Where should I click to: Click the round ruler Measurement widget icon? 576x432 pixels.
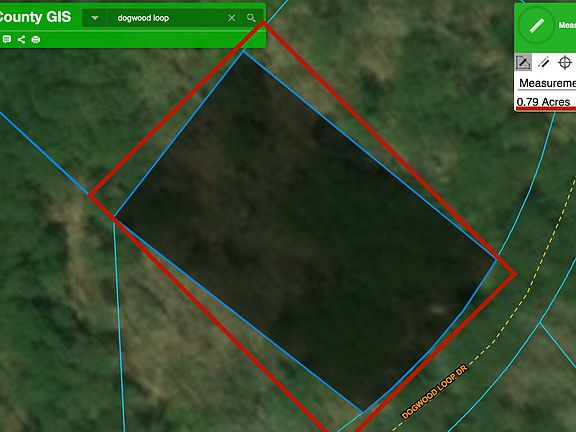536,25
